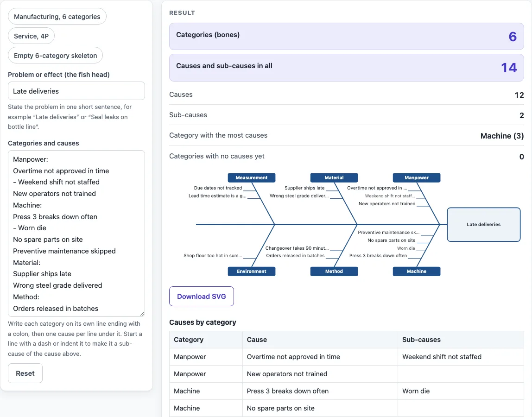Select the Environment bone label in the diagram
Screen dimensions: 532x417
coord(252,272)
